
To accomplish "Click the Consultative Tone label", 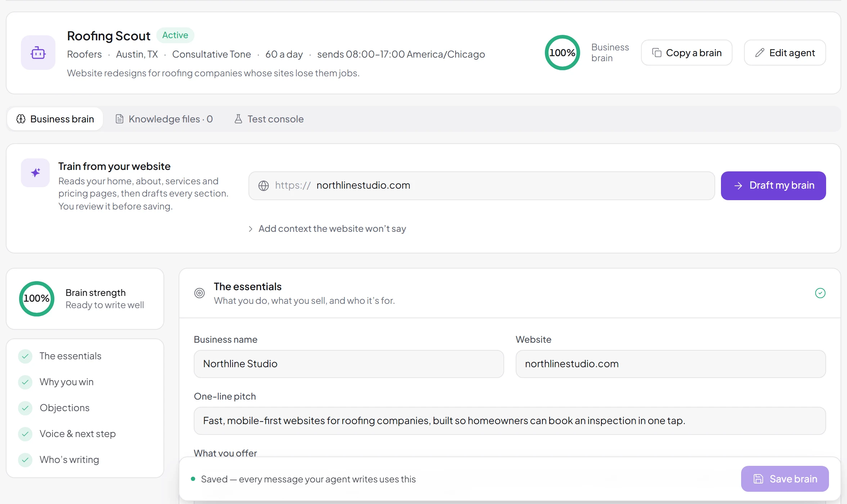I will coord(211,54).
